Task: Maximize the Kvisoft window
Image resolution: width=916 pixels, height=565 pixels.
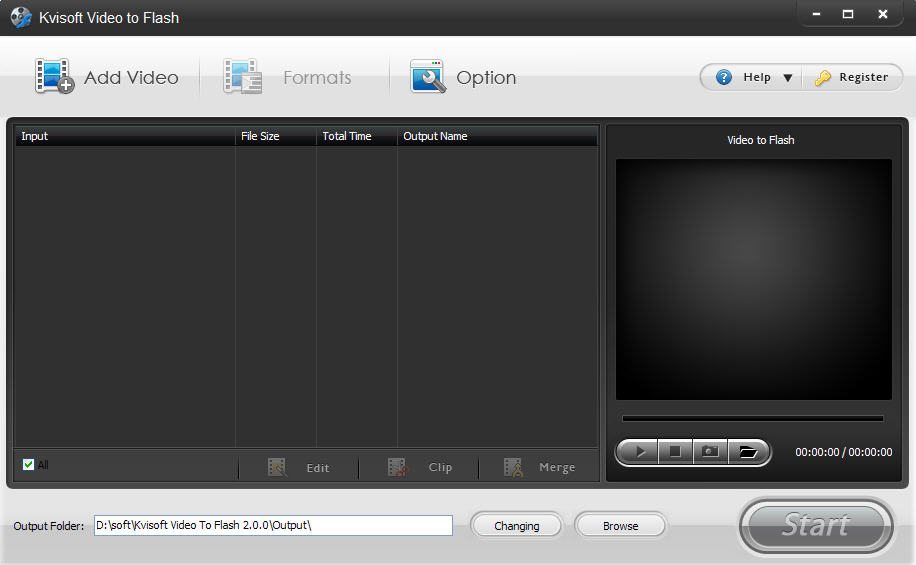Action: [x=848, y=14]
